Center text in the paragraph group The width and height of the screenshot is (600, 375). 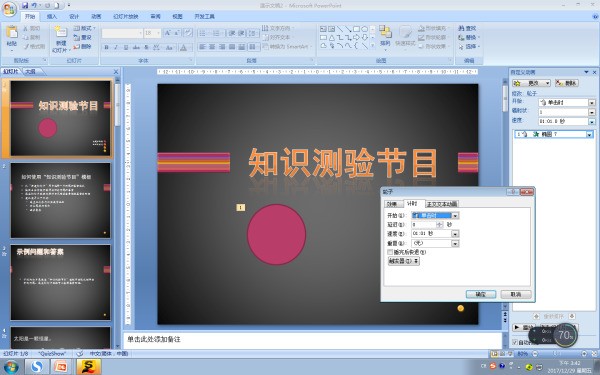coord(212,47)
